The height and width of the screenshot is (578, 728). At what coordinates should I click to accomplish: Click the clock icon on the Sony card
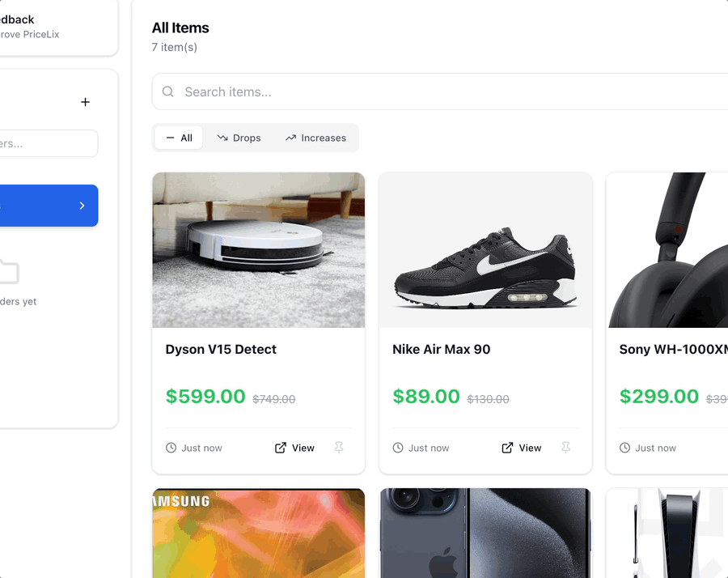click(x=624, y=448)
